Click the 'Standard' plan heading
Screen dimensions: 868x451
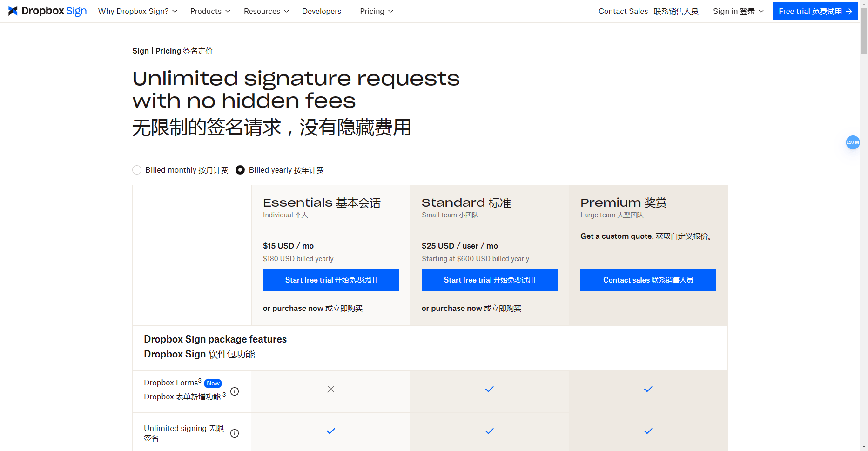pyautogui.click(x=466, y=203)
